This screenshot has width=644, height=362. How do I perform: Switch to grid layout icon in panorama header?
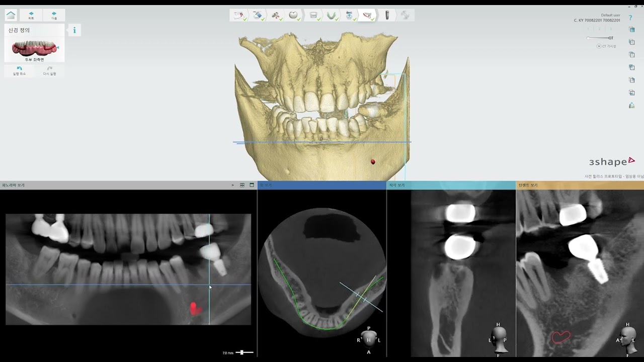coord(242,185)
